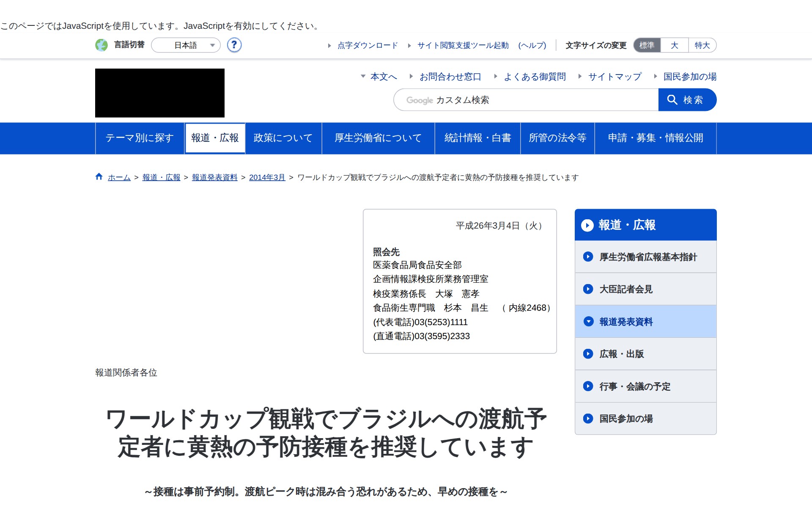Click the home icon in breadcrumb
This screenshot has height=508, width=812.
point(99,177)
